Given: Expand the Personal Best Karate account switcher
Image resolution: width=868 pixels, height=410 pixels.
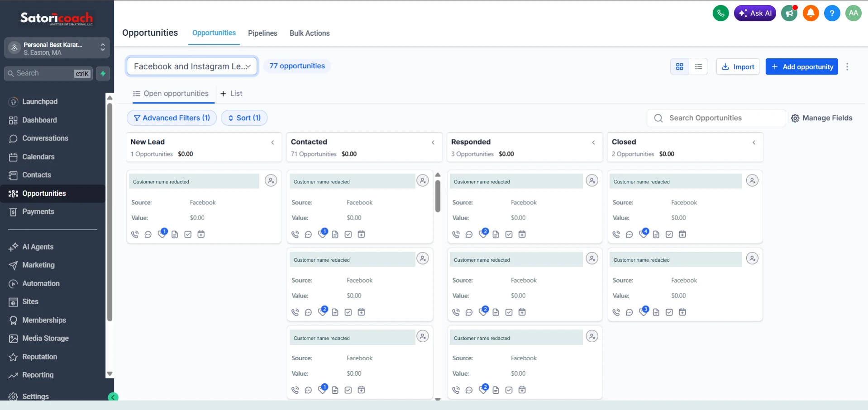Looking at the screenshot, I should [x=57, y=48].
